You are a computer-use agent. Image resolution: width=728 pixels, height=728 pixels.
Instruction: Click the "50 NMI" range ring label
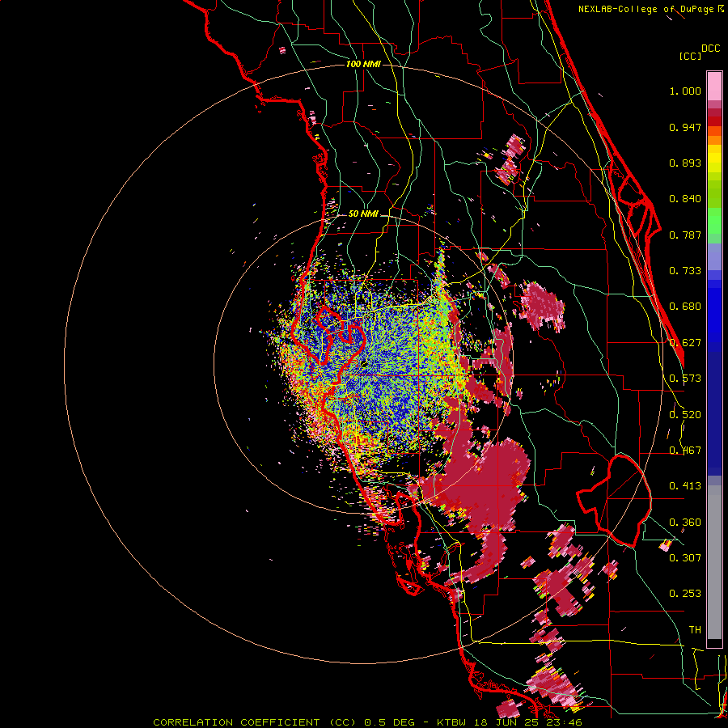point(363,214)
